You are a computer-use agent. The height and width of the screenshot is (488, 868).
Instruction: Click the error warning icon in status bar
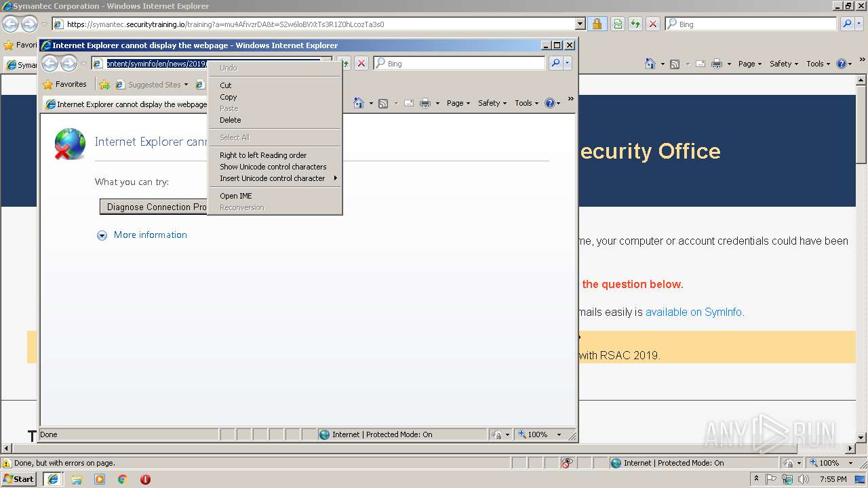(7, 463)
